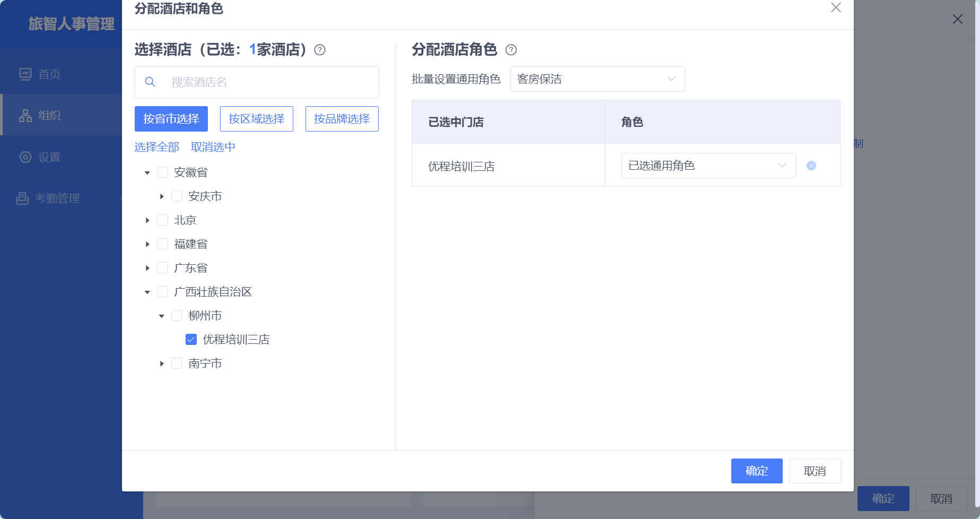Check the 广东省 checkbox
This screenshot has width=980, height=519.
(163, 267)
